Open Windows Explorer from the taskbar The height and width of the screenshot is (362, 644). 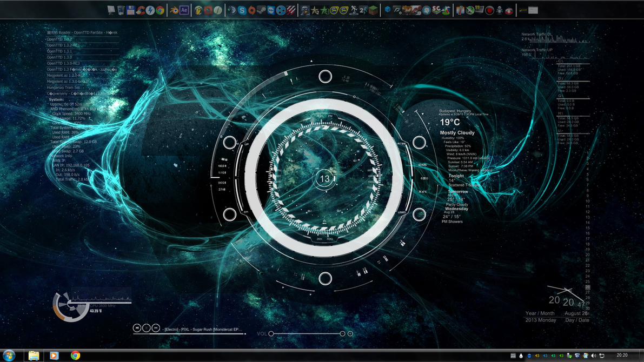(34, 355)
